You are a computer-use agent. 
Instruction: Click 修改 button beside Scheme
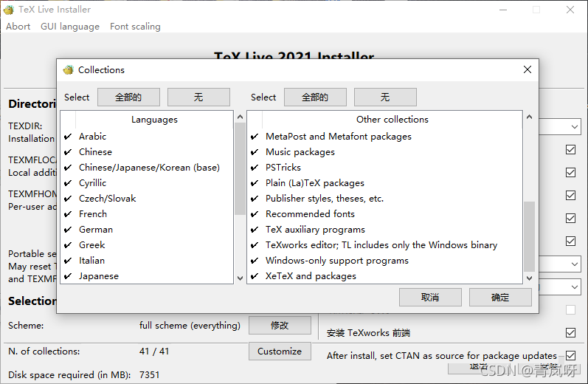[x=280, y=325]
